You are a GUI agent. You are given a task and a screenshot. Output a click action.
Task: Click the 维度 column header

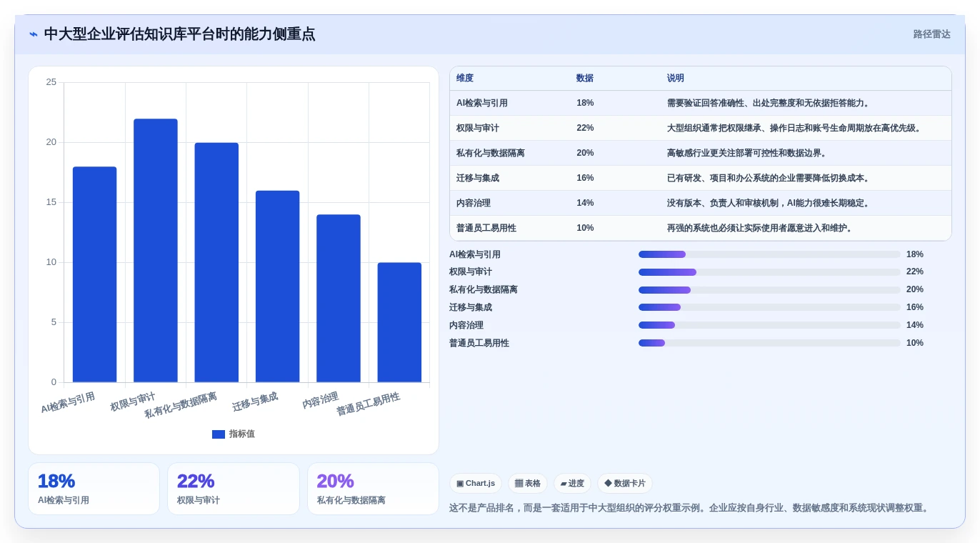465,79
